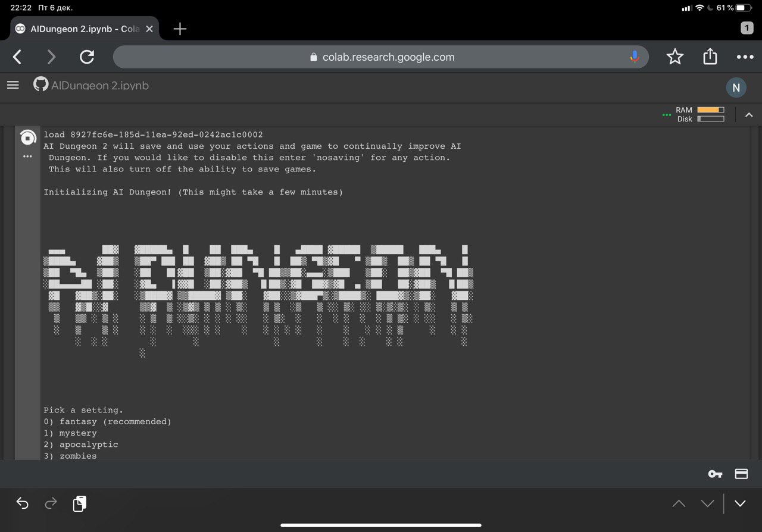
Task: Open the AIDungeon 2.ipynb notebook title
Action: 100,86
